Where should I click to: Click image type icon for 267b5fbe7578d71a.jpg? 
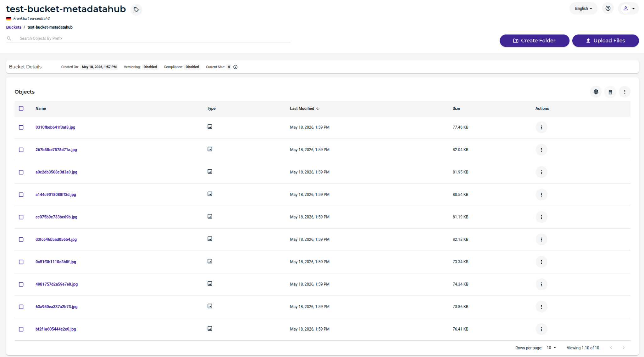pyautogui.click(x=210, y=149)
